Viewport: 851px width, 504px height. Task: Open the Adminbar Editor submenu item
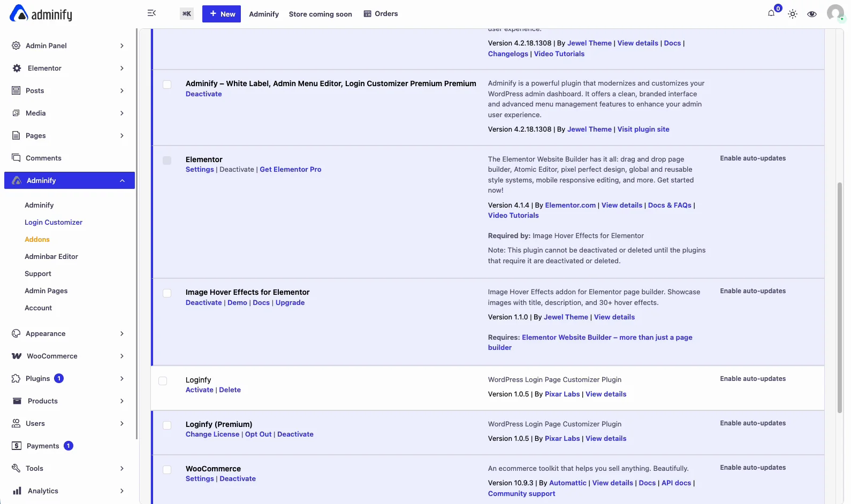51,256
